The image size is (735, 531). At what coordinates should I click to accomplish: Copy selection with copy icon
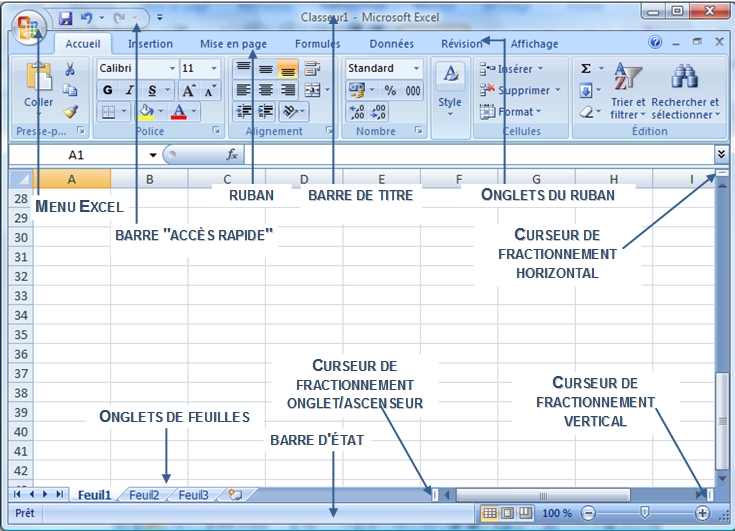[70, 90]
